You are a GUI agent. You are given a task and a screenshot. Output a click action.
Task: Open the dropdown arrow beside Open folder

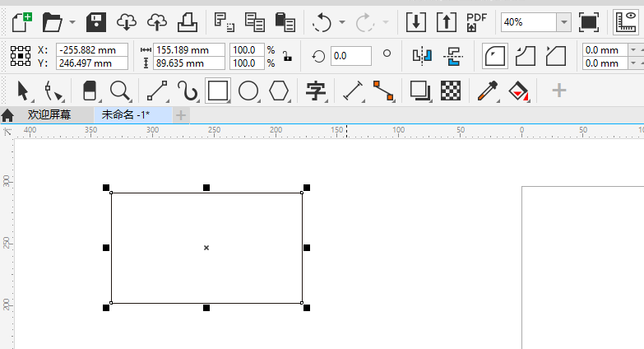point(72,22)
